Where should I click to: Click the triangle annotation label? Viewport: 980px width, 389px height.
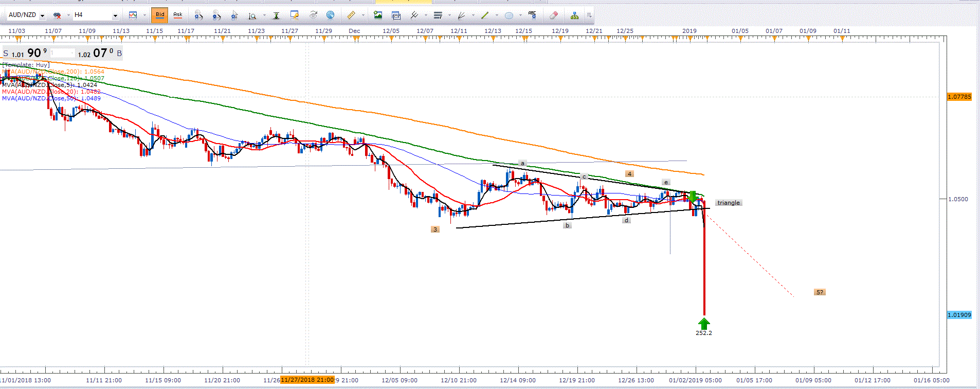point(729,203)
